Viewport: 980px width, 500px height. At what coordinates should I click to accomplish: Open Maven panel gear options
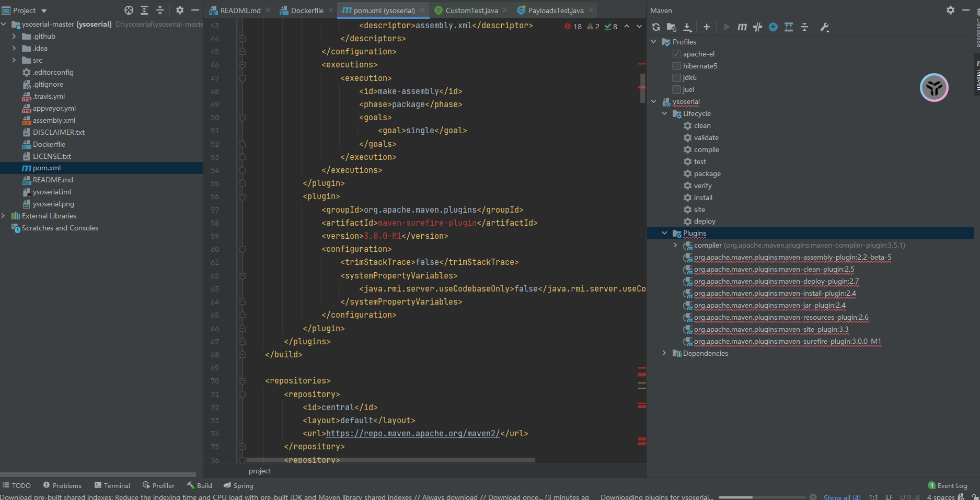[950, 10]
